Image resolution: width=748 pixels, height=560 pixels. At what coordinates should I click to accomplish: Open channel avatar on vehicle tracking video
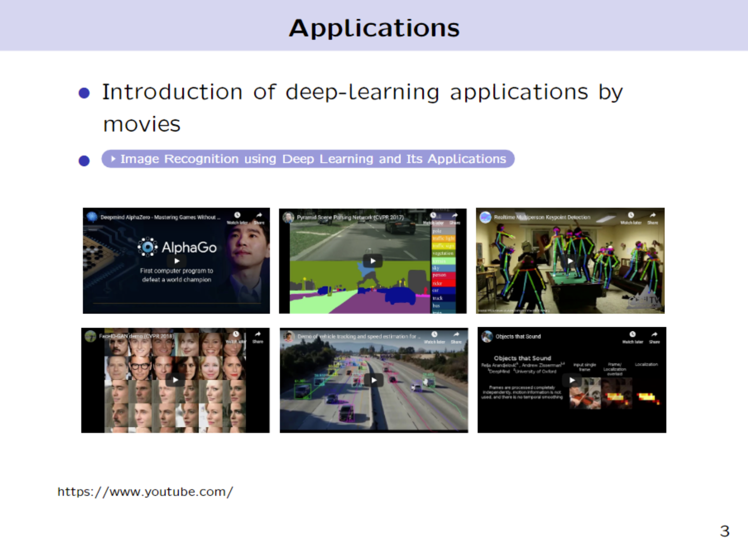(x=288, y=337)
